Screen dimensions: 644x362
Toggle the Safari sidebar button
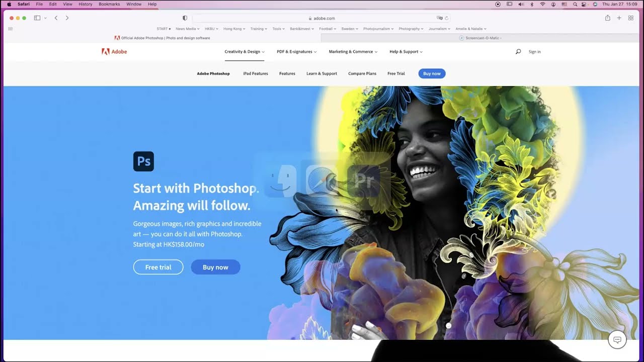click(x=37, y=18)
